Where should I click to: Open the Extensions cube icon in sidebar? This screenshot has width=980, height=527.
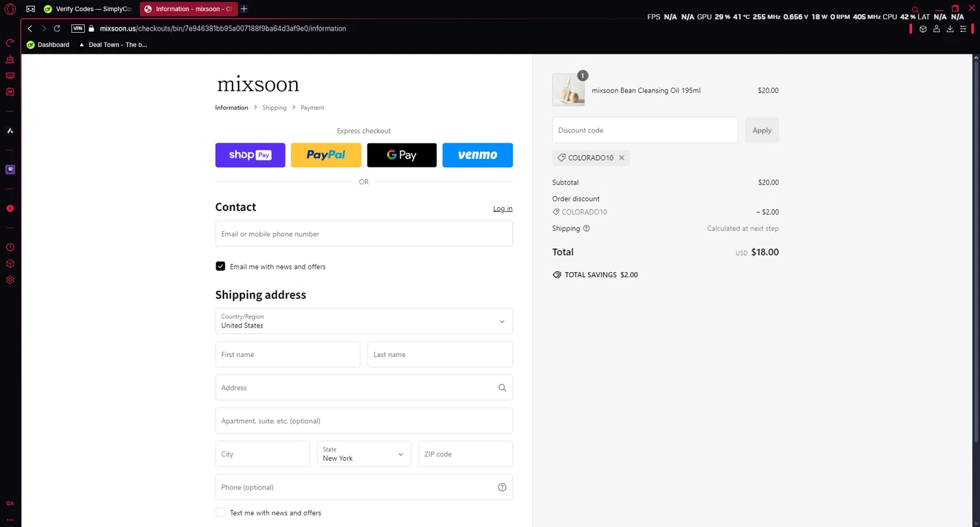(x=10, y=263)
